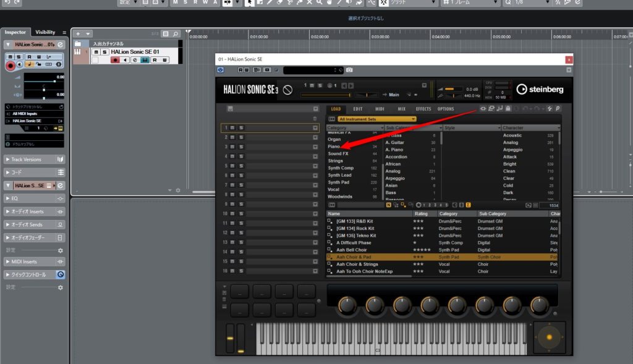633x364 pixels.
Task: Click the HALion Sonic SE plugin power button
Action: [x=221, y=70]
